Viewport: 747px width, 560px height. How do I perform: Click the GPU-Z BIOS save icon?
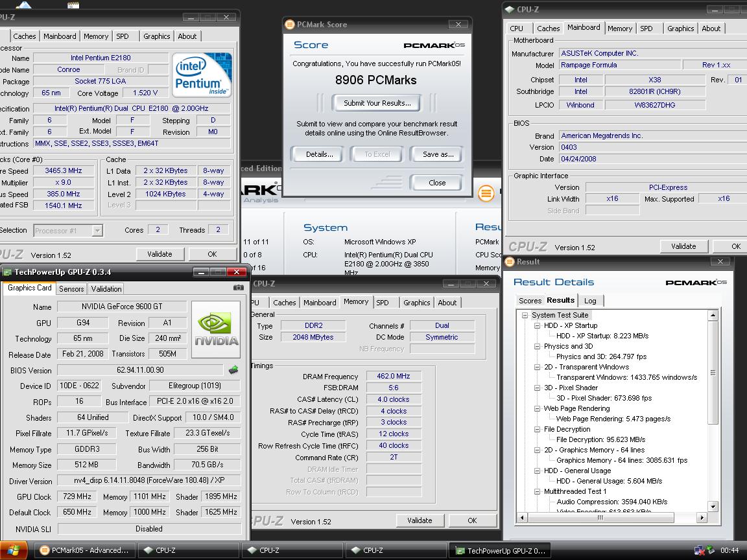(233, 369)
